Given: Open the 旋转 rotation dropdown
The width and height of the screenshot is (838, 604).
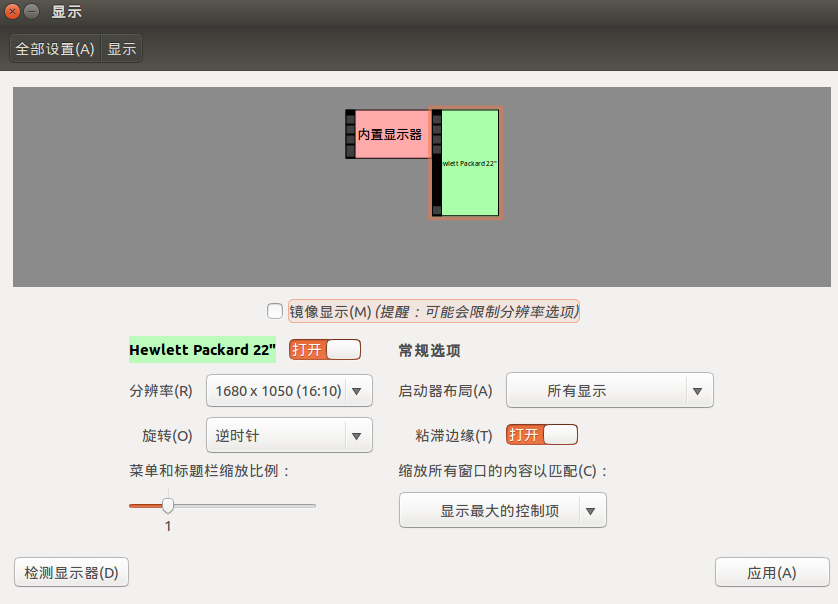Looking at the screenshot, I should 288,436.
